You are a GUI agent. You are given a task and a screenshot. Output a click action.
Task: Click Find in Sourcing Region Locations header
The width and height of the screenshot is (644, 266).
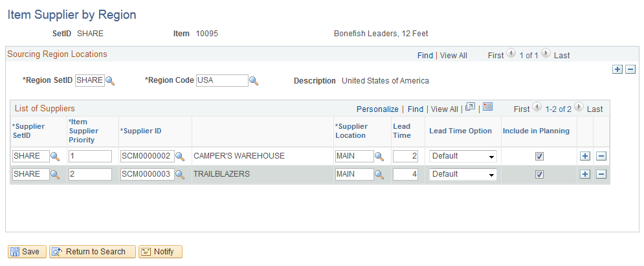coord(425,56)
